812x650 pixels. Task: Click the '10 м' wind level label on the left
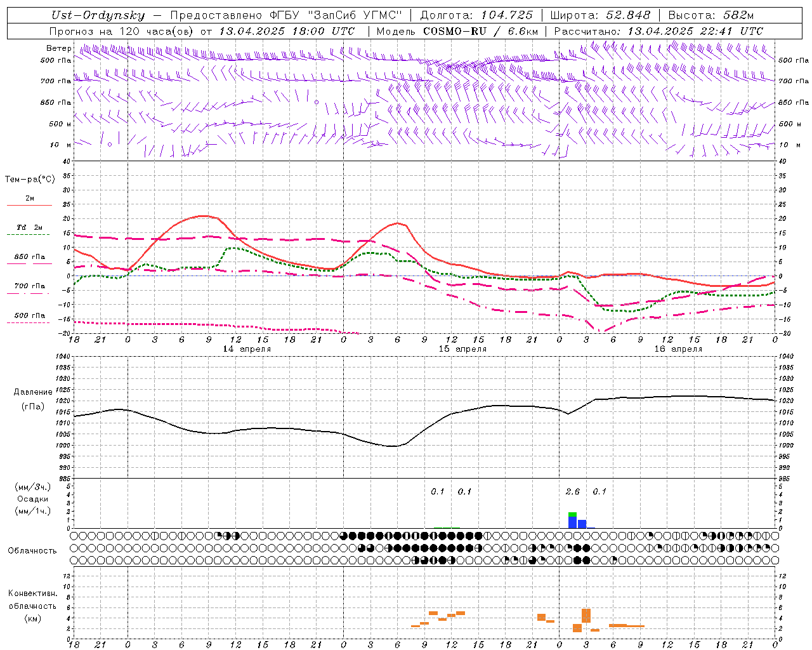[62, 145]
